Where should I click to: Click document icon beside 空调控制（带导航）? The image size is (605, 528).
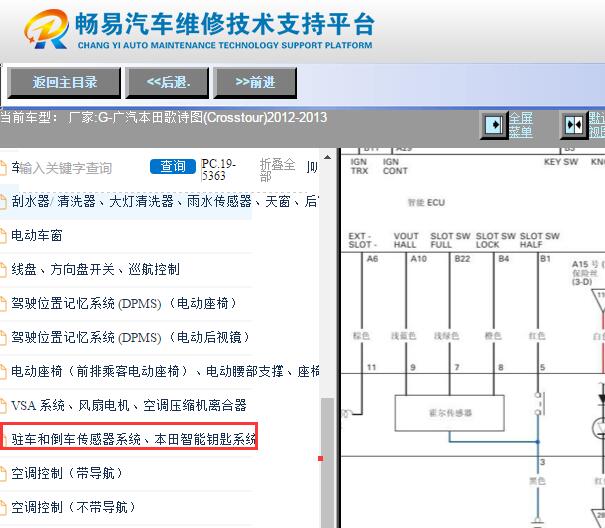[3, 474]
